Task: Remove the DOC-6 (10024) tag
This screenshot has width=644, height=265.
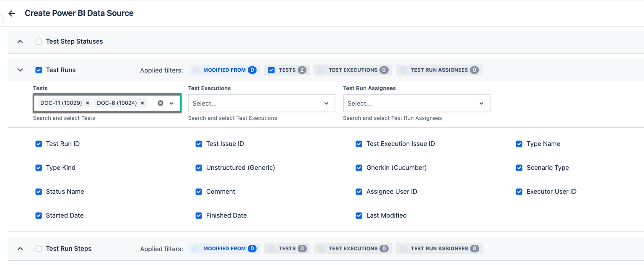Action: [x=142, y=103]
